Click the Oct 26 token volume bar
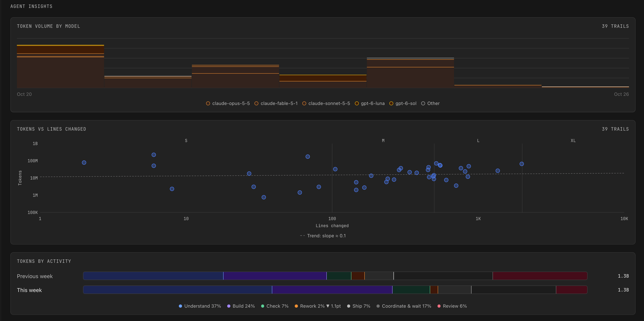The height and width of the screenshot is (321, 644). pyautogui.click(x=585, y=87)
